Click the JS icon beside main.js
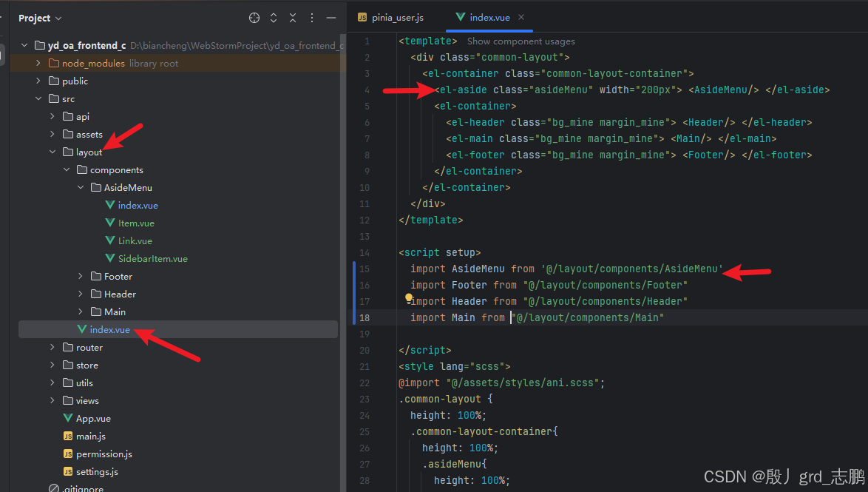The image size is (868, 492). tap(68, 436)
